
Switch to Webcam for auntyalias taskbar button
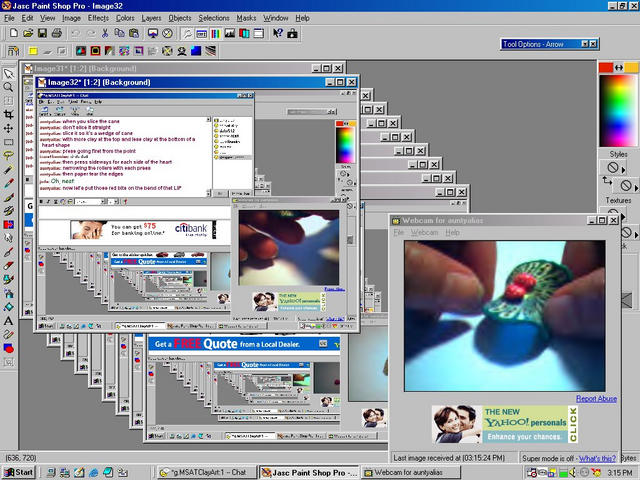[411, 472]
